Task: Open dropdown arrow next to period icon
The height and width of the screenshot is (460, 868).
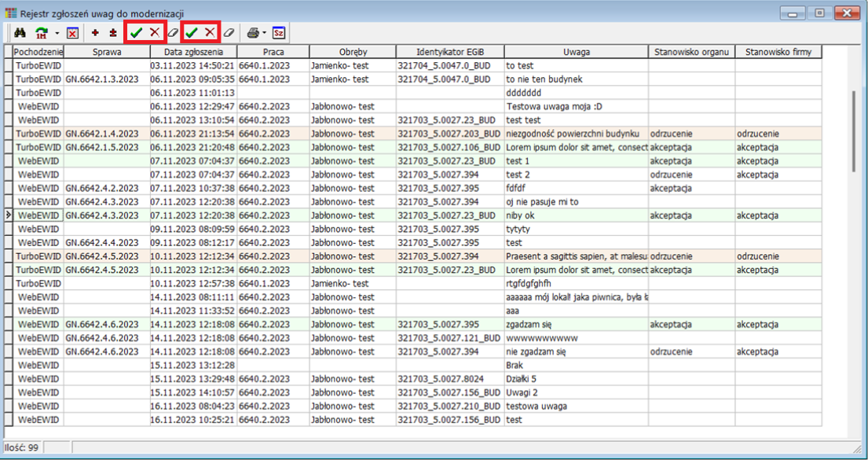Action: (x=57, y=33)
